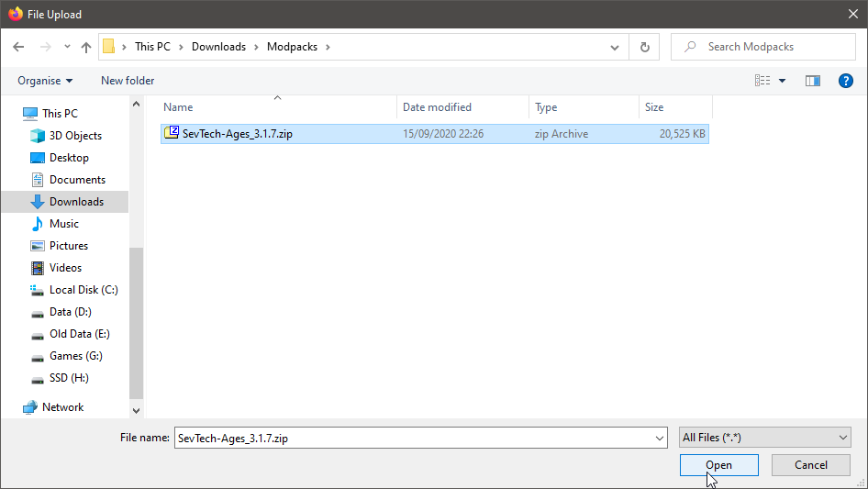Click the Cancel button
The image size is (868, 489).
(811, 465)
